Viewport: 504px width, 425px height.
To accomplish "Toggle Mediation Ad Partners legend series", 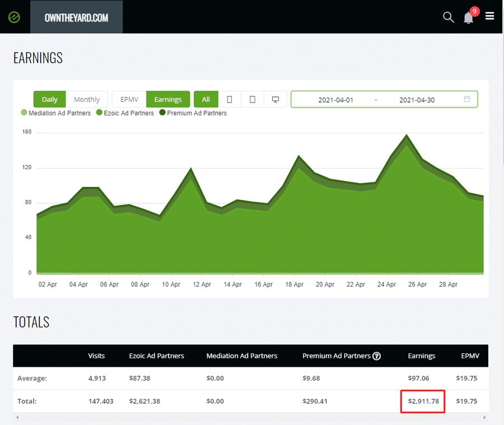I will point(56,113).
